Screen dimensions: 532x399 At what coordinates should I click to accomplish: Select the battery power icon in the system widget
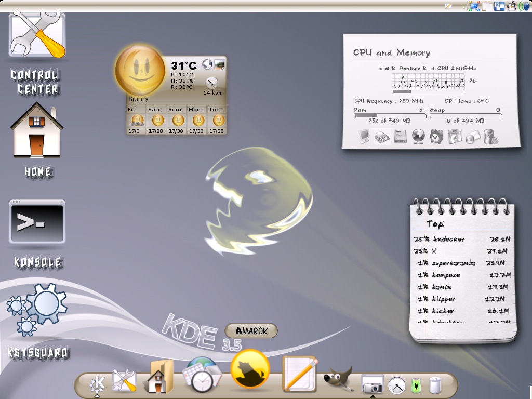pos(490,137)
